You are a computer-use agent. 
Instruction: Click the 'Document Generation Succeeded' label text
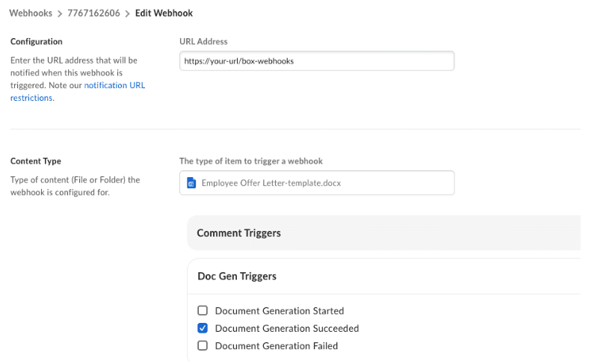[287, 328]
